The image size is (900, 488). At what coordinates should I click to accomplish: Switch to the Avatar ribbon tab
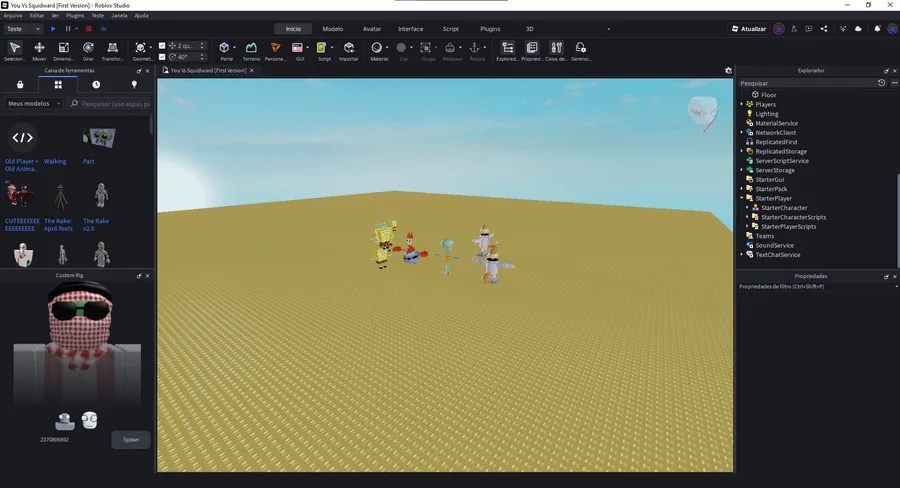click(x=372, y=29)
